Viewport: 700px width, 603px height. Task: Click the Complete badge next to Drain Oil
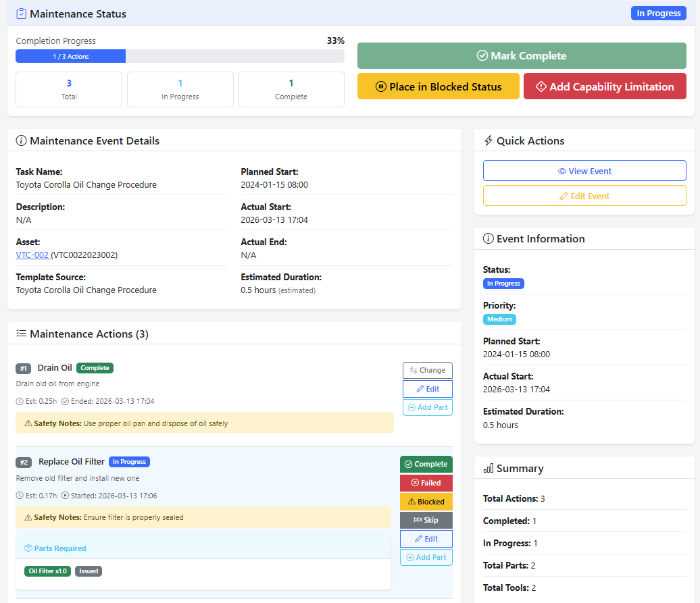coord(95,368)
